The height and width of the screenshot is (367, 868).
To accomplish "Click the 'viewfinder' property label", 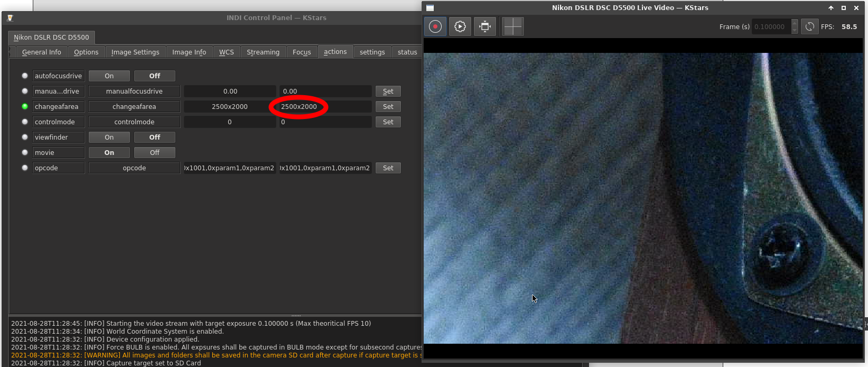I will click(x=59, y=137).
